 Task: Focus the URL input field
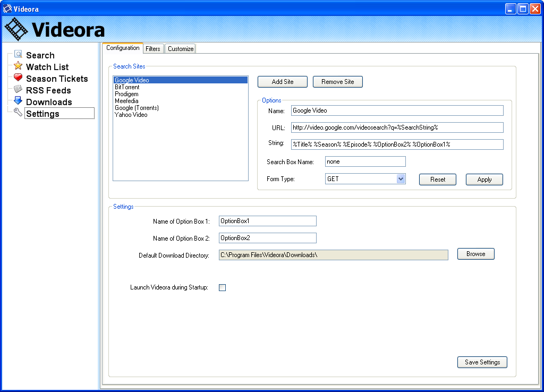(x=397, y=127)
